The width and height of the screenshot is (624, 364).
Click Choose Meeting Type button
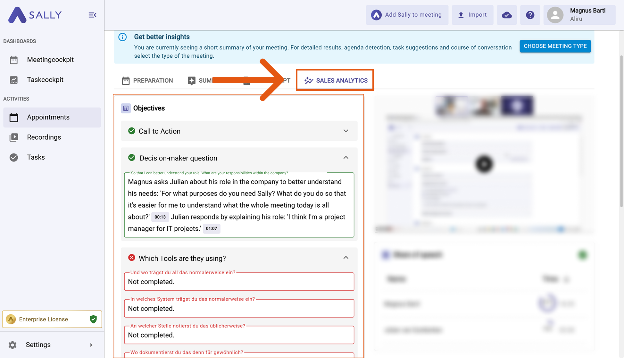coord(555,46)
